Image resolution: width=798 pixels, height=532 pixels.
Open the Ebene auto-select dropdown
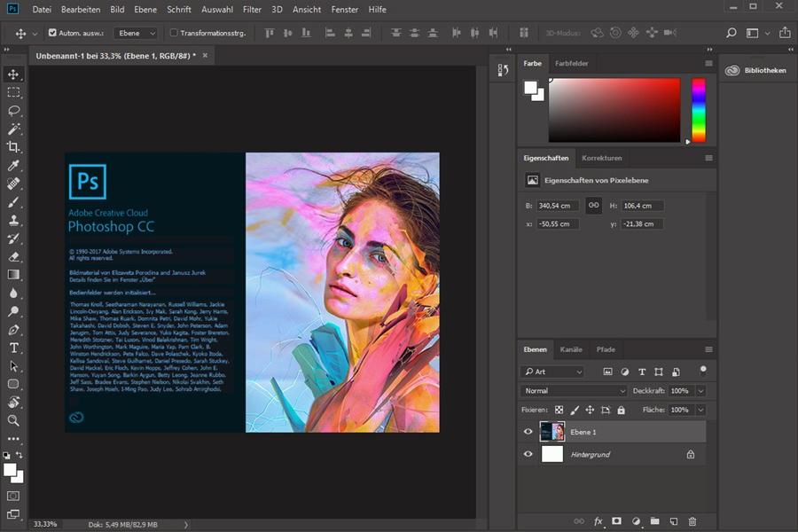coord(136,33)
